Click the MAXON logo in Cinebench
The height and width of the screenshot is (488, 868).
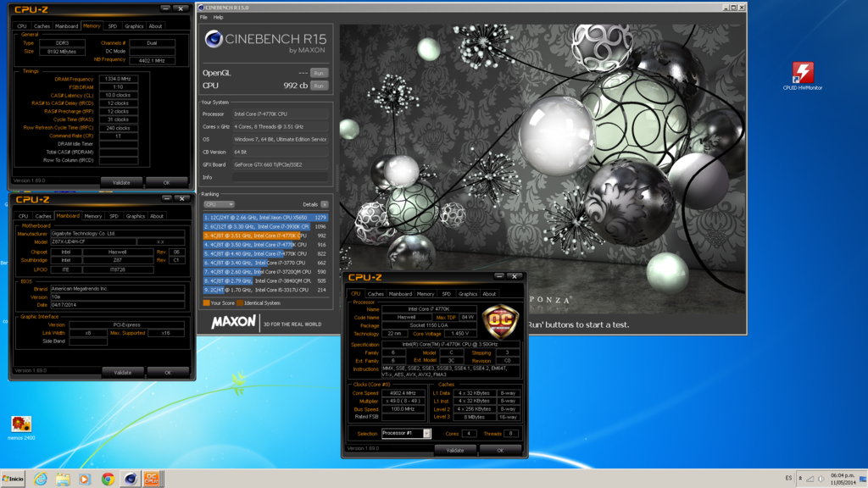(x=234, y=322)
